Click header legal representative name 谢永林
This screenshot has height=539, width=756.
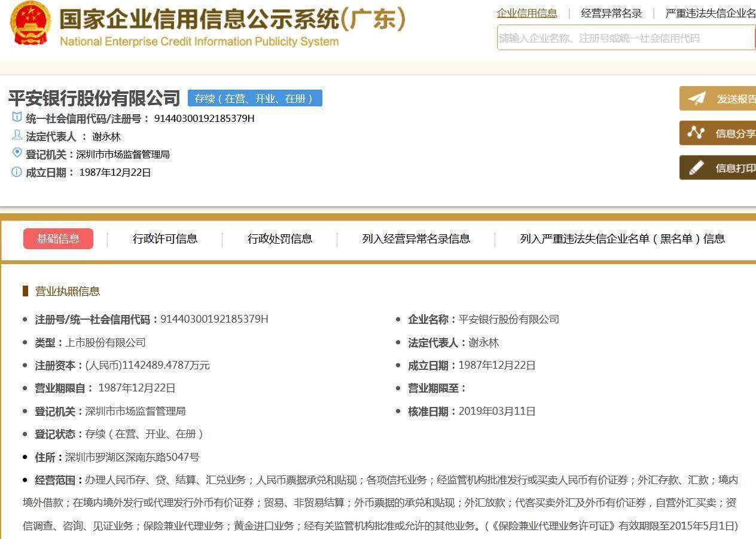pyautogui.click(x=106, y=137)
